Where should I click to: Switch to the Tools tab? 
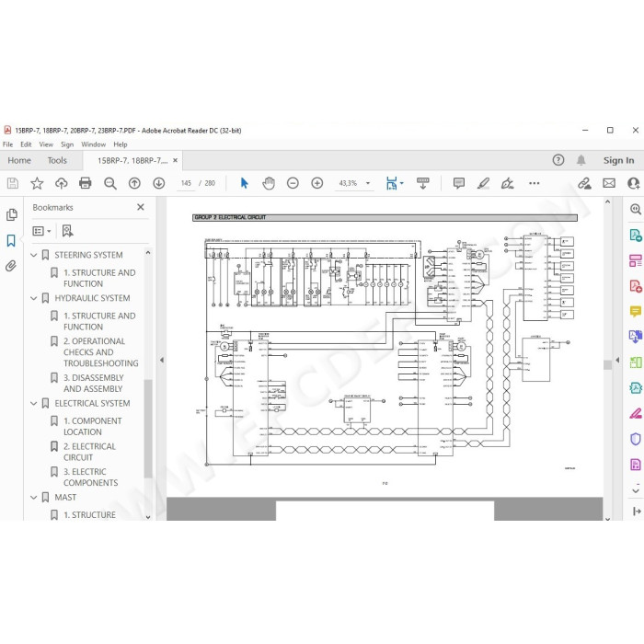pos(57,160)
